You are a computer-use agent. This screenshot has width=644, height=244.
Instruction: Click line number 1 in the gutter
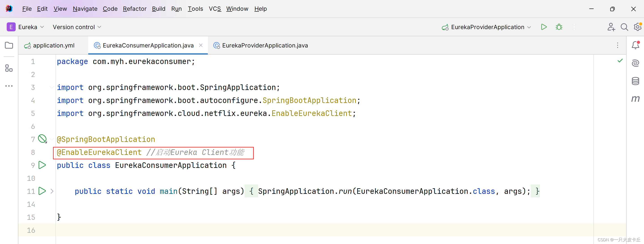pyautogui.click(x=33, y=62)
